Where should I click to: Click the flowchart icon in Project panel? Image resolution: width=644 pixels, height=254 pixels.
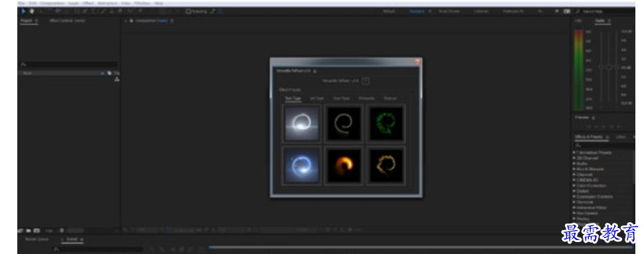(x=117, y=79)
